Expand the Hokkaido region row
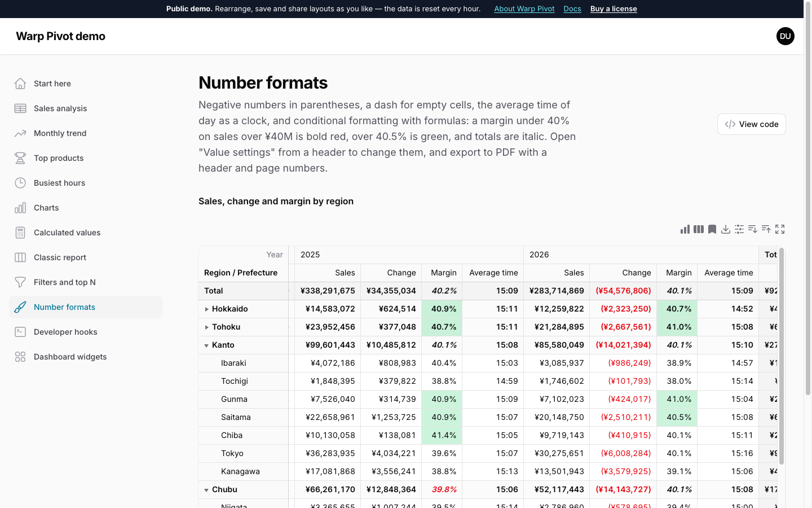 206,309
